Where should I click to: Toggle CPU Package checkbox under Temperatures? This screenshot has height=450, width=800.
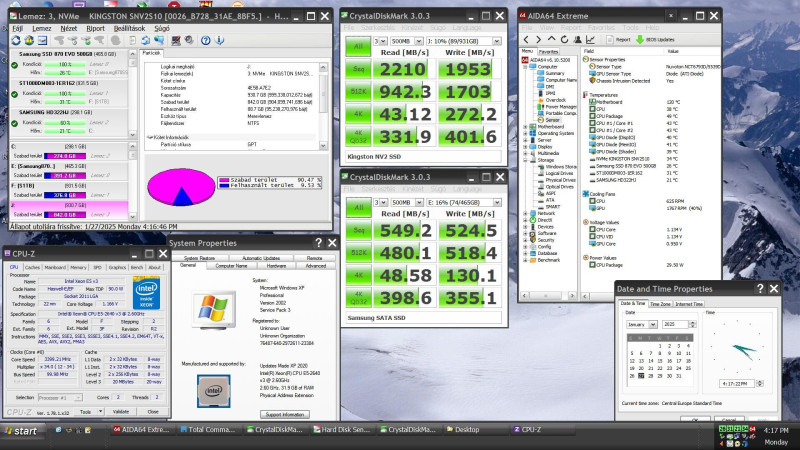point(593,116)
